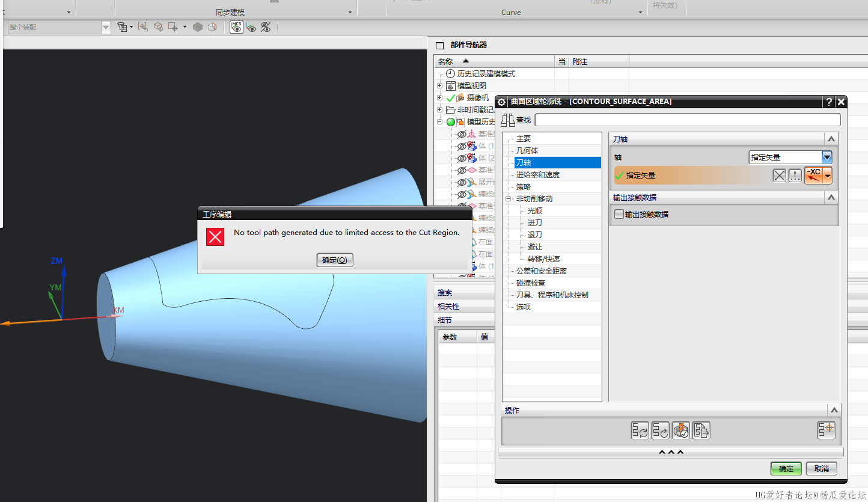
Task: Select 进刀 under 非切削移动
Action: [535, 223]
